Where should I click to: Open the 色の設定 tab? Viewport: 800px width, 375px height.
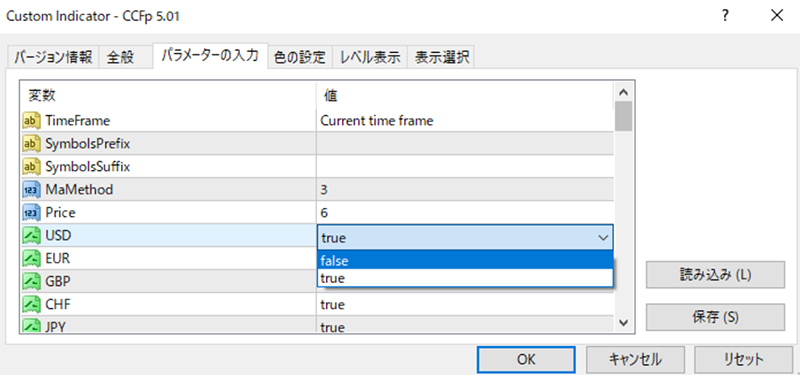300,57
